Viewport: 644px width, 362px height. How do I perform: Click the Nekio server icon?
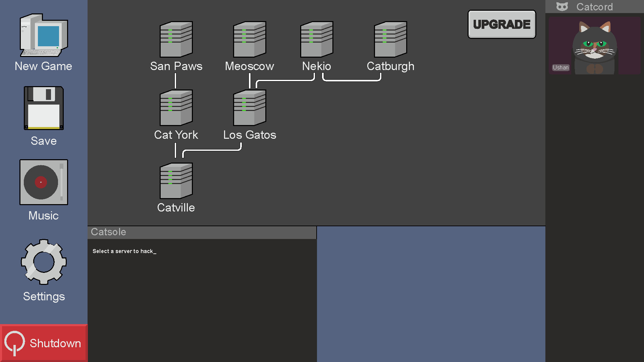(x=317, y=40)
